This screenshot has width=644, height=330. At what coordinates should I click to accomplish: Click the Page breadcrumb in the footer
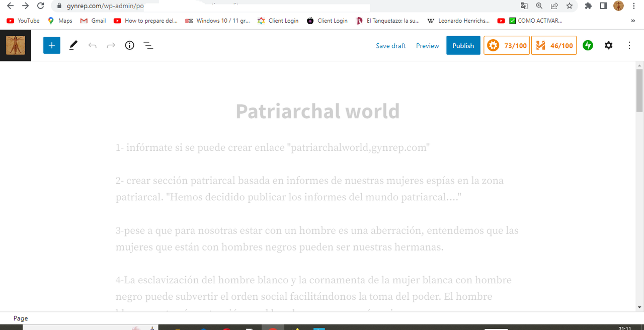21,318
